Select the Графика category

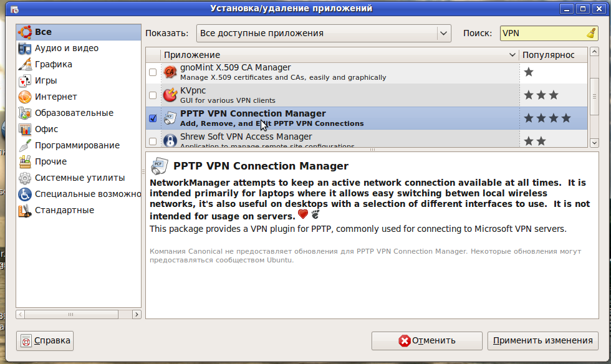click(x=79, y=64)
